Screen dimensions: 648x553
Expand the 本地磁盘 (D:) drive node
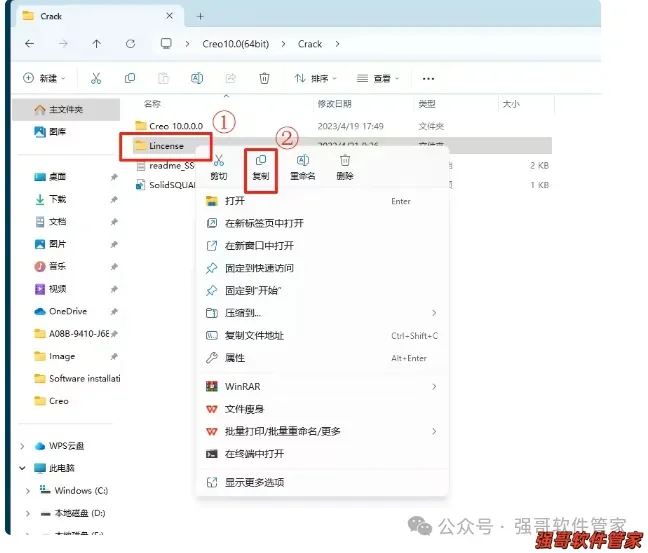[28, 513]
